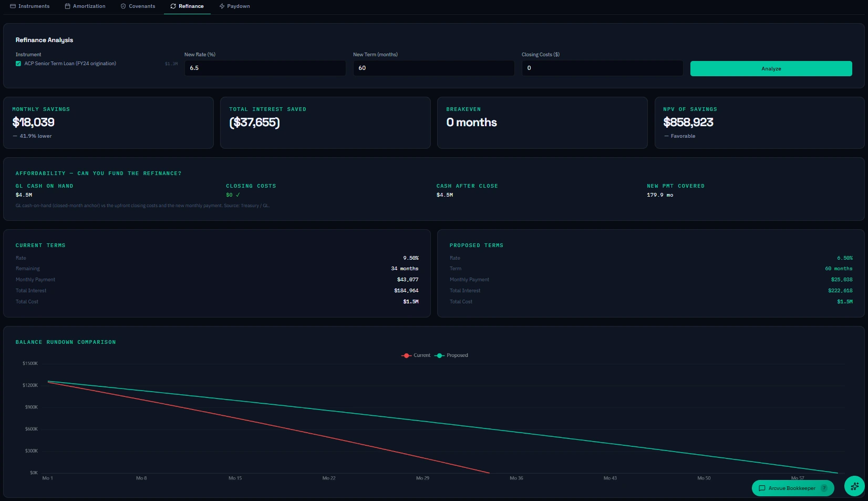
Task: Go to the Paydown tab
Action: [x=234, y=6]
